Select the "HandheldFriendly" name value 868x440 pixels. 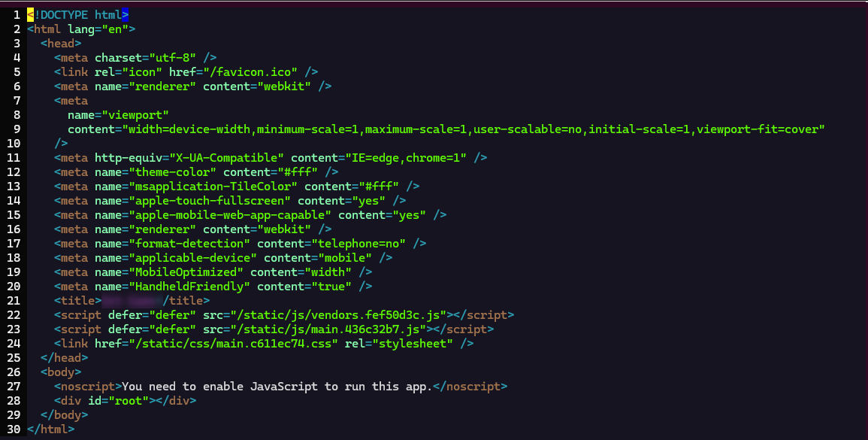coord(190,287)
